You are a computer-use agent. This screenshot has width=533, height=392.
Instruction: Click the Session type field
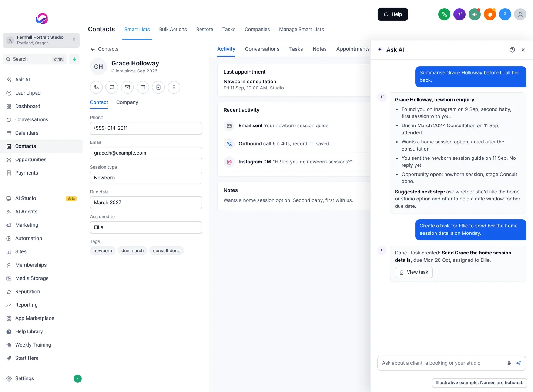coord(146,178)
